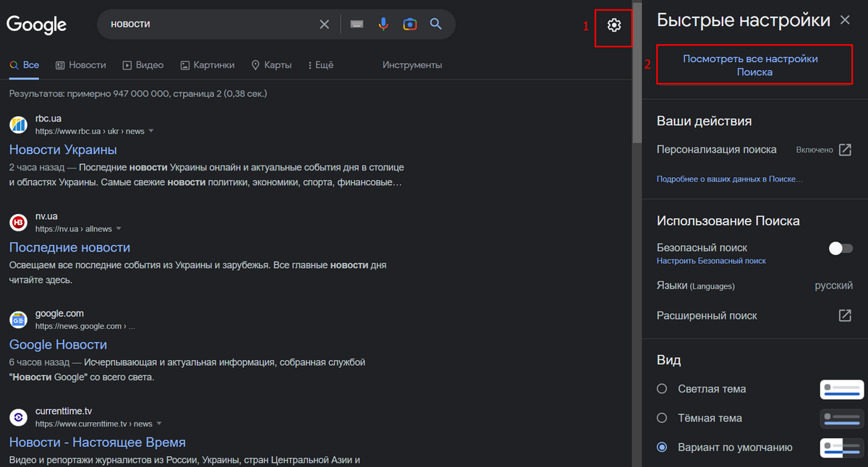Open the Google Новости result link
This screenshot has height=467, width=868.
tap(58, 345)
